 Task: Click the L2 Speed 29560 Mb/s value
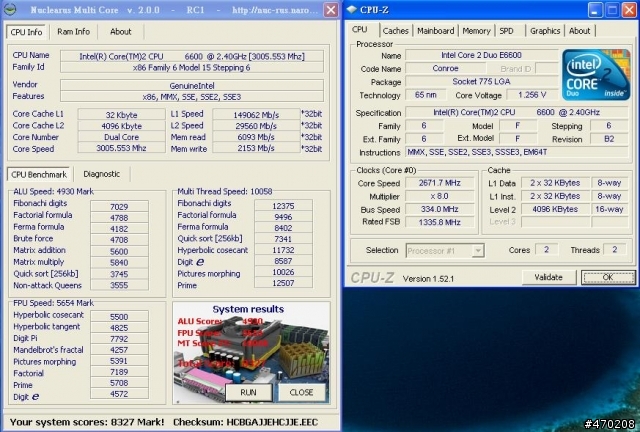pyautogui.click(x=256, y=126)
